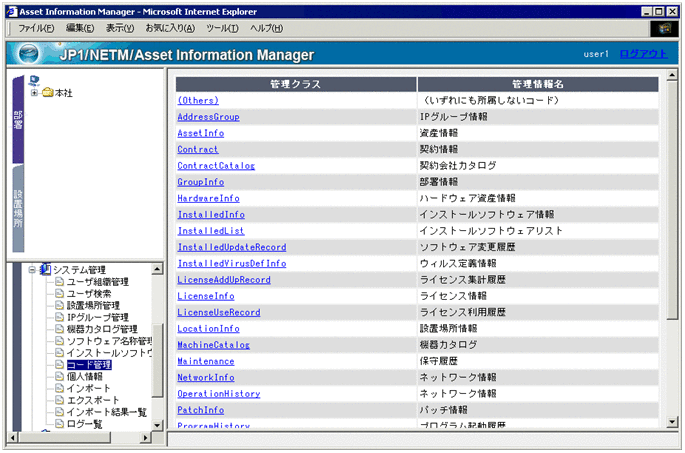Switch to the 設置場所 vertical tab
Viewport: 685px width, 453px height.
(18, 210)
